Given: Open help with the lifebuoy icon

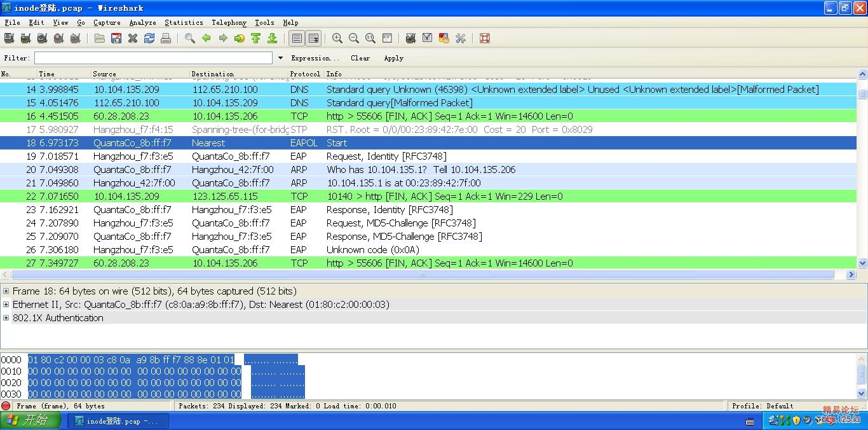Looking at the screenshot, I should pyautogui.click(x=485, y=38).
